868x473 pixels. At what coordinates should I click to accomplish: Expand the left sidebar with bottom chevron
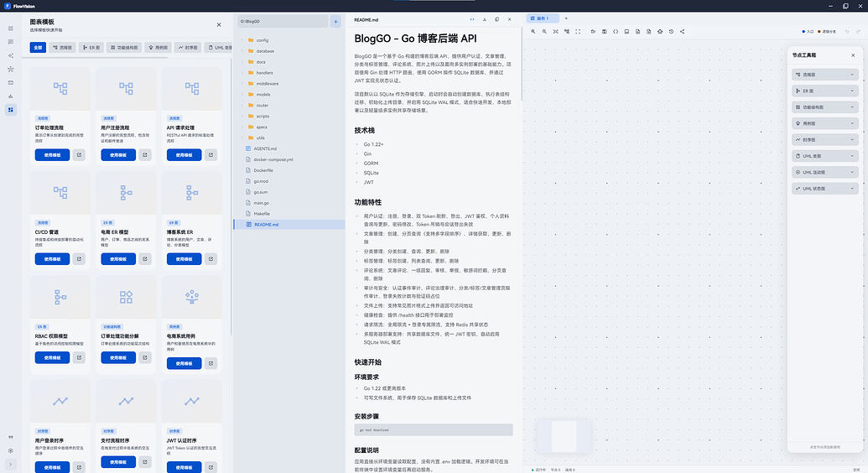pos(11,464)
